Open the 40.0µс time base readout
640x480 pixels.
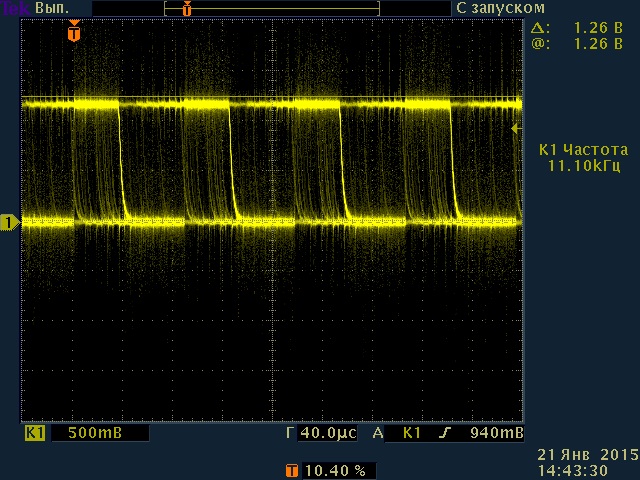coord(327,434)
